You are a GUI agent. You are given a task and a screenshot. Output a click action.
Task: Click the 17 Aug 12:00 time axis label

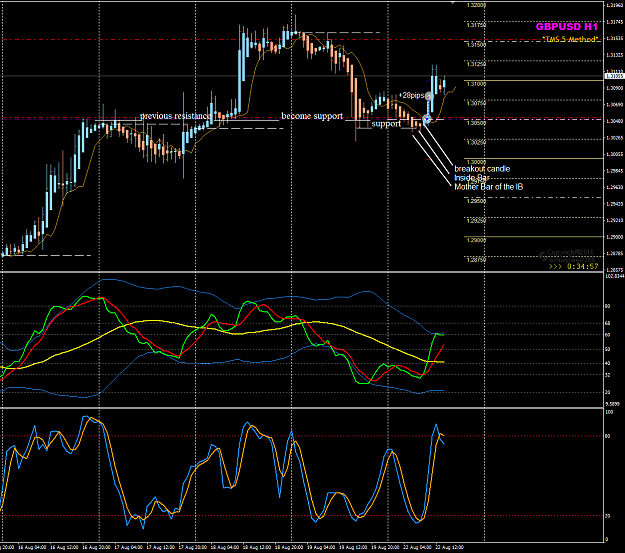pyautogui.click(x=160, y=547)
